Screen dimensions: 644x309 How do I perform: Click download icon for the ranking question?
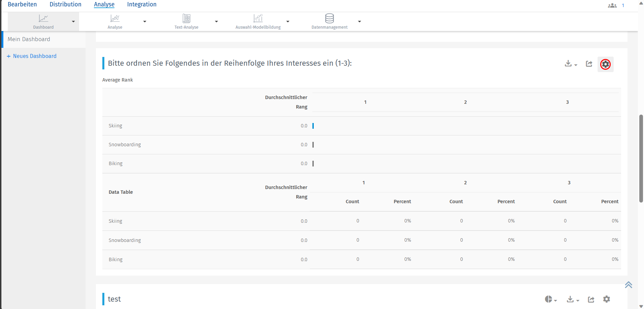569,64
